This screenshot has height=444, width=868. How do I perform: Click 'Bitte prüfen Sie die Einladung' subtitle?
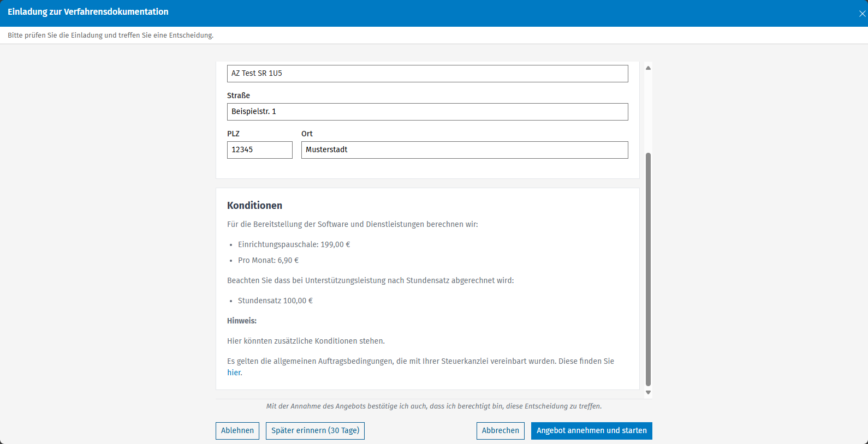click(110, 35)
